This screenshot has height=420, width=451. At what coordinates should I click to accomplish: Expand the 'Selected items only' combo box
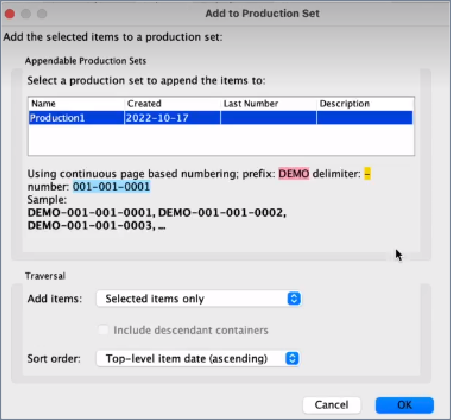pyautogui.click(x=199, y=298)
